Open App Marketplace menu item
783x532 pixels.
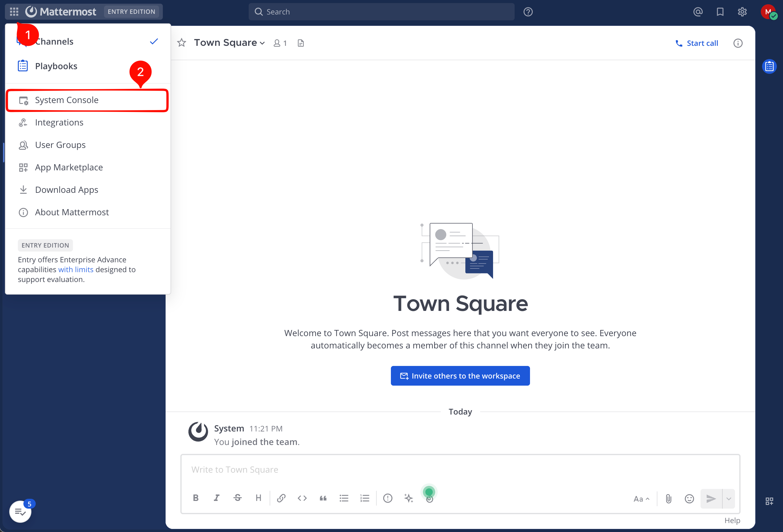tap(88, 167)
